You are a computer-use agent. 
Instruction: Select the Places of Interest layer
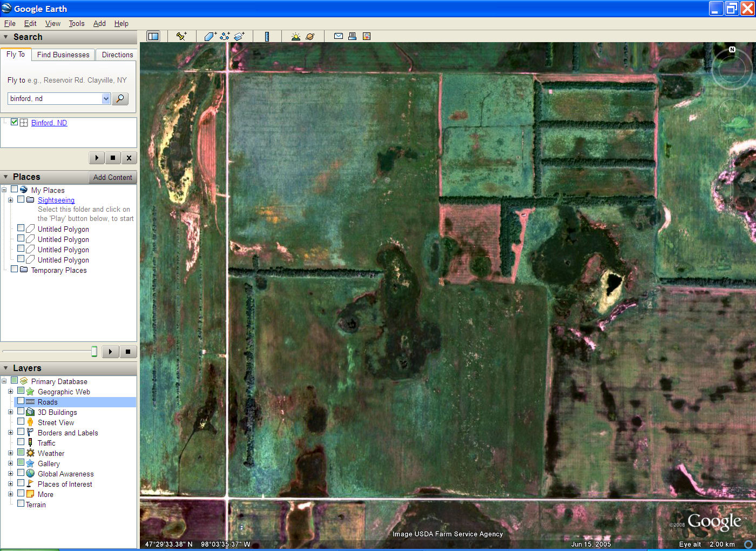[x=65, y=484]
